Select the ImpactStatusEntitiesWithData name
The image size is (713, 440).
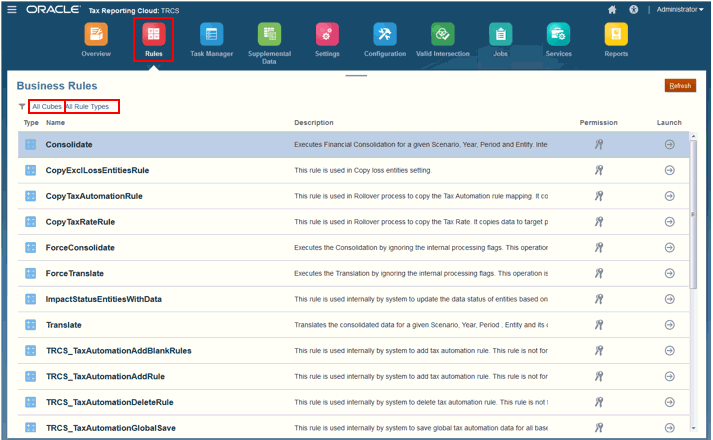coord(104,299)
